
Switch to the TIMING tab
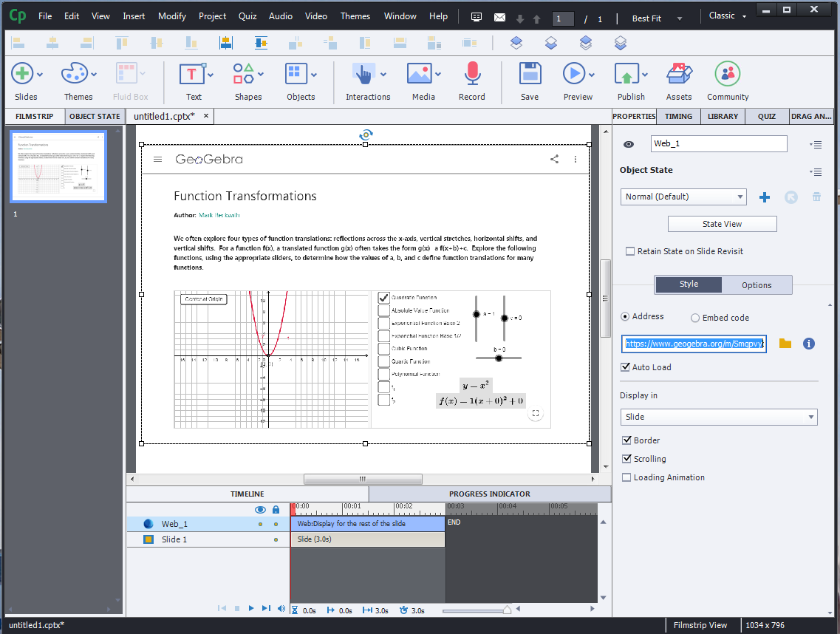[x=678, y=116]
